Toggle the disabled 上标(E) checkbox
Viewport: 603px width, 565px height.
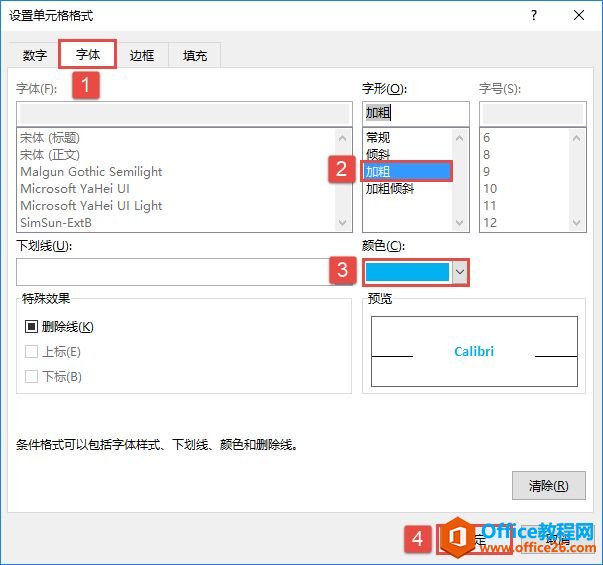coord(31,352)
